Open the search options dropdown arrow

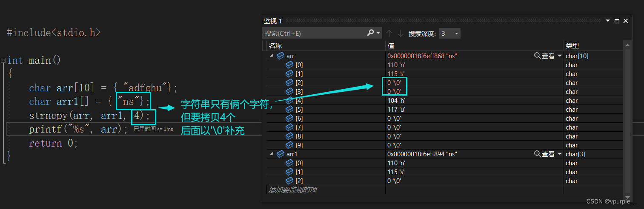[378, 33]
